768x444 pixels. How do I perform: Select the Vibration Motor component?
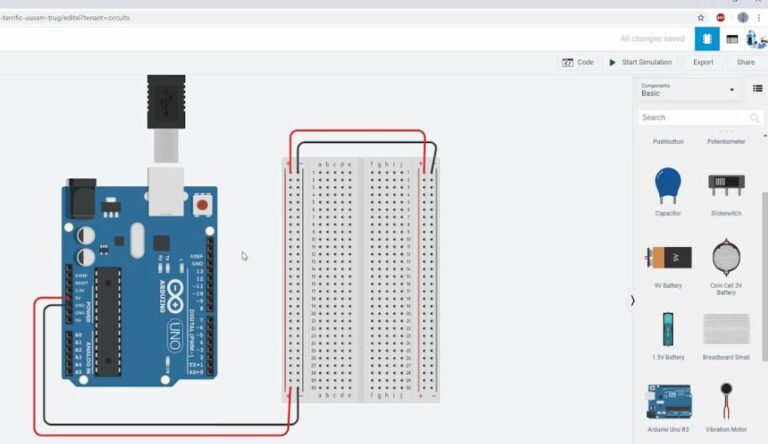coord(726,400)
